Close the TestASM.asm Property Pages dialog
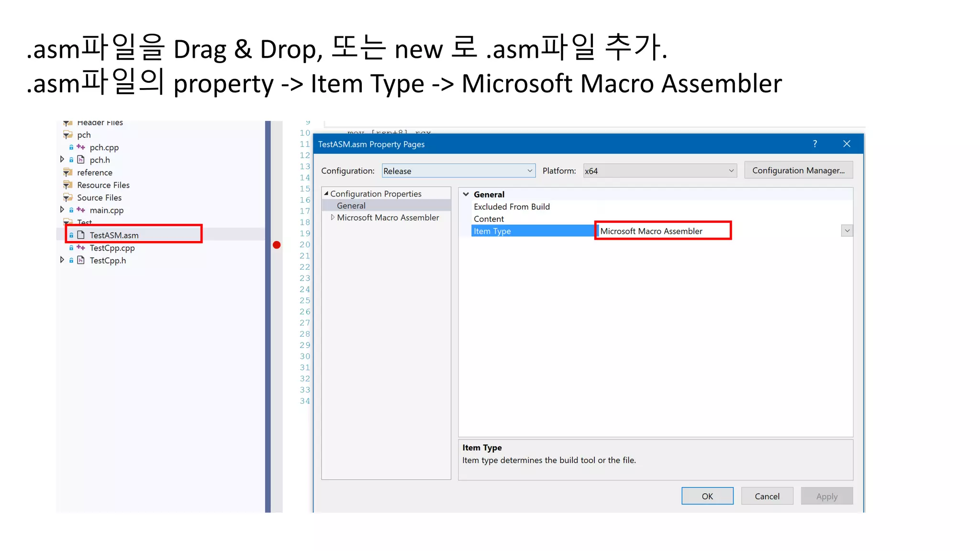Image resolution: width=980 pixels, height=551 pixels. (846, 144)
